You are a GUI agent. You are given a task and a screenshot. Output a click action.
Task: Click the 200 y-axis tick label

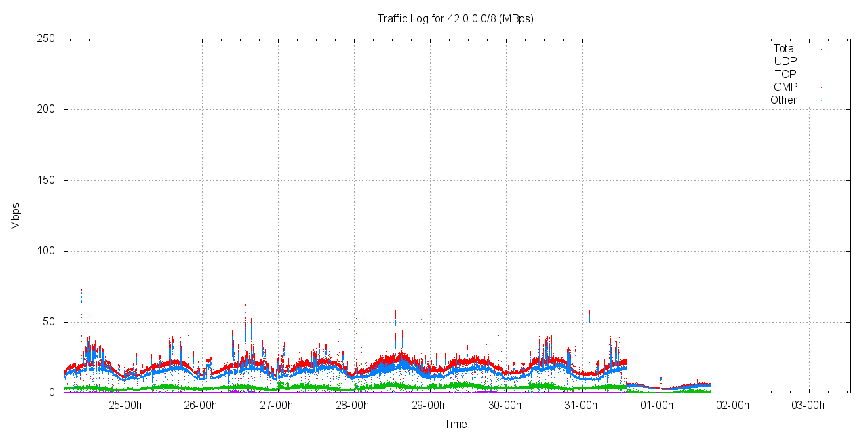(x=45, y=110)
